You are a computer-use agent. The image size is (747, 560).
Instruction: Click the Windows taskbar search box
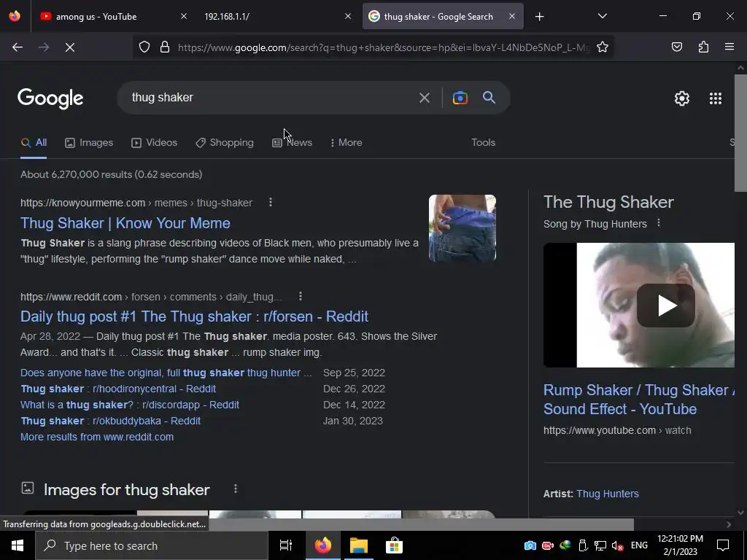152,545
